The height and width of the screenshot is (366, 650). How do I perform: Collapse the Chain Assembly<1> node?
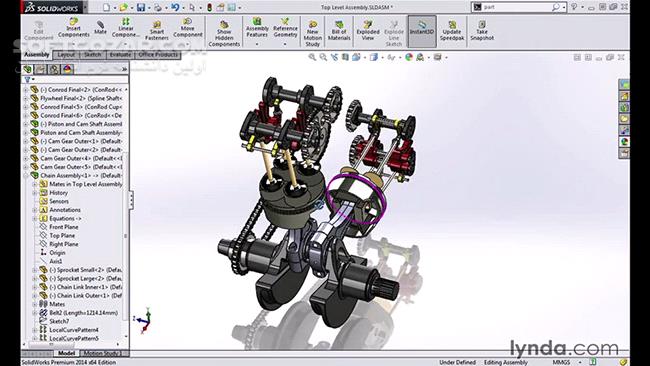point(25,175)
